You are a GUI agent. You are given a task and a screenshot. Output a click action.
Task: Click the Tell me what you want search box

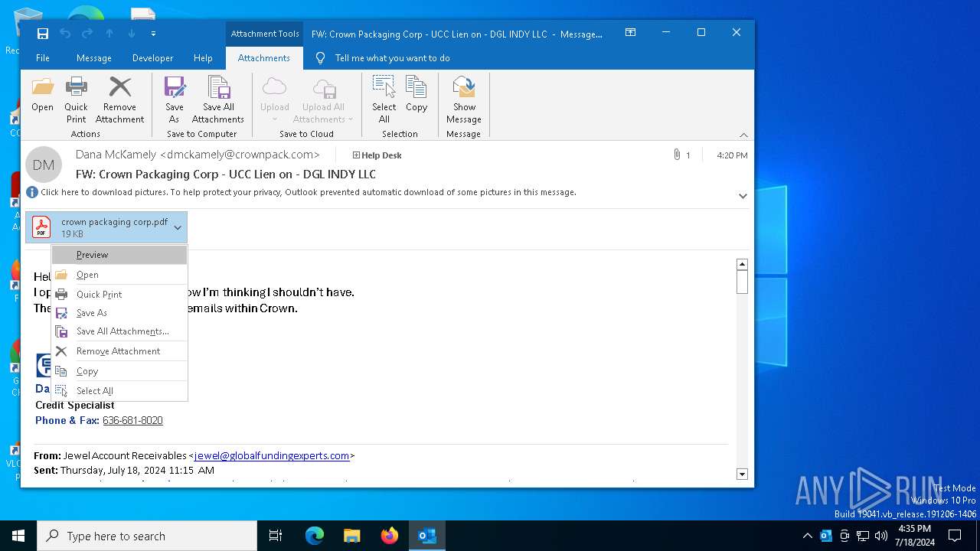(392, 58)
